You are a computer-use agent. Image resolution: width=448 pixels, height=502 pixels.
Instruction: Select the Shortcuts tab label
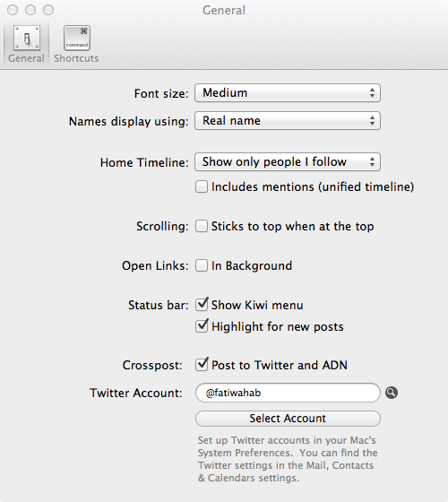click(x=76, y=58)
